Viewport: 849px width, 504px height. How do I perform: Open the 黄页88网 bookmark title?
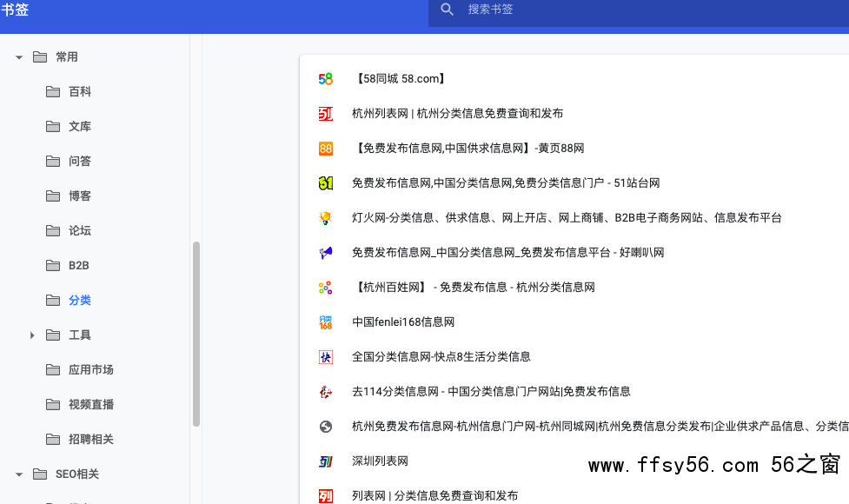coord(468,149)
